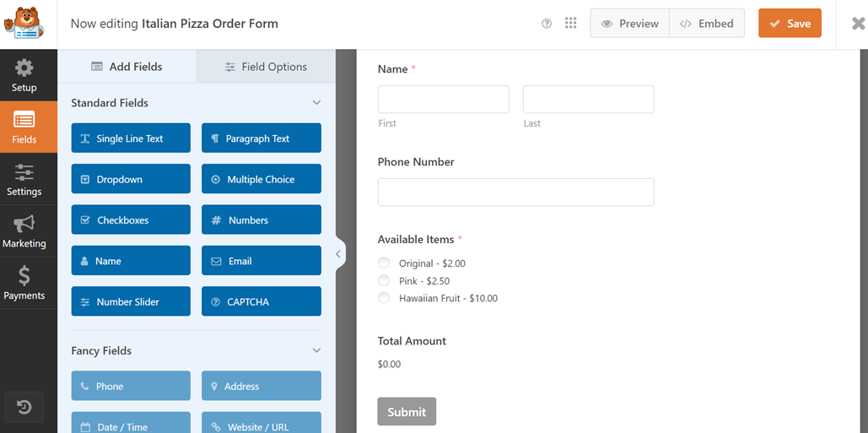Switch to the Field Options tab
This screenshot has width=868, height=433.
[x=266, y=67]
